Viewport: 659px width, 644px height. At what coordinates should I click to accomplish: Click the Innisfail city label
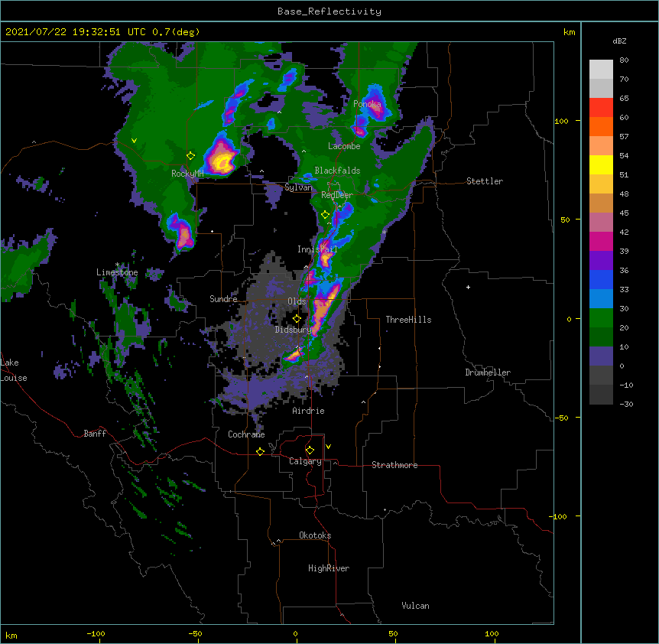(317, 249)
